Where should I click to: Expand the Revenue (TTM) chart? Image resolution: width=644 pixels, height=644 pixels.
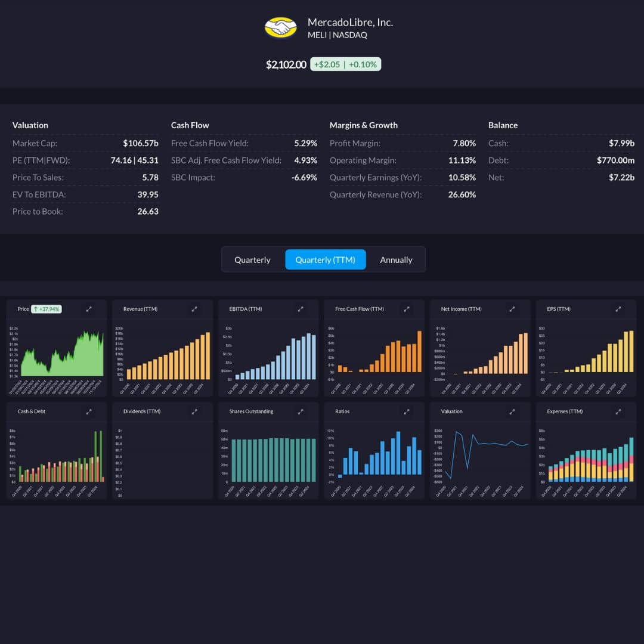click(194, 309)
